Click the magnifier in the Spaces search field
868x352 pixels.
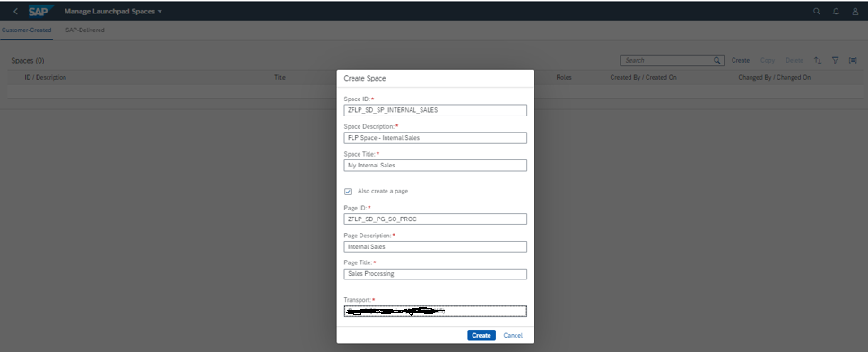coord(716,60)
